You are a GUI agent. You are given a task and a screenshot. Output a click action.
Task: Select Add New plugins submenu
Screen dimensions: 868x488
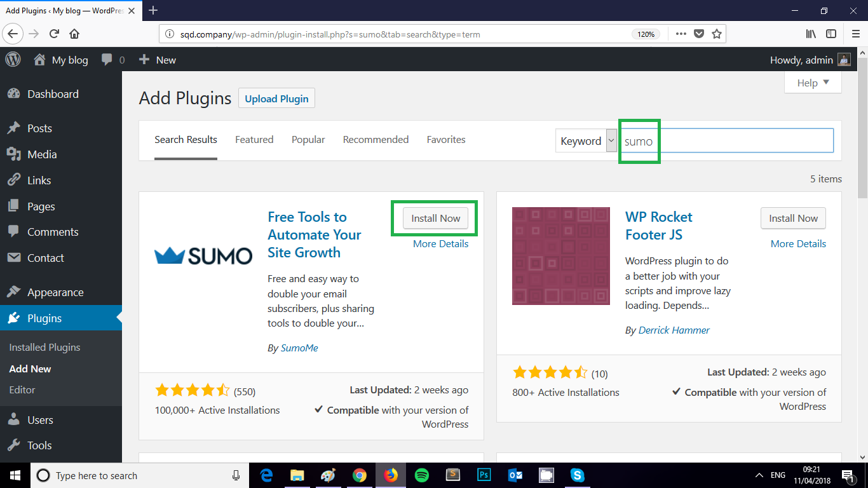pyautogui.click(x=30, y=369)
